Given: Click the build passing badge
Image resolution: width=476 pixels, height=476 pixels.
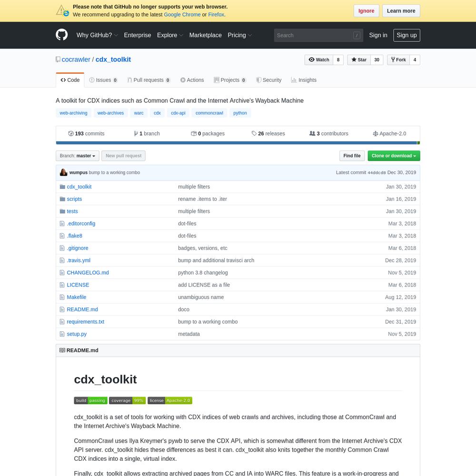Looking at the screenshot, I should click(x=90, y=400).
